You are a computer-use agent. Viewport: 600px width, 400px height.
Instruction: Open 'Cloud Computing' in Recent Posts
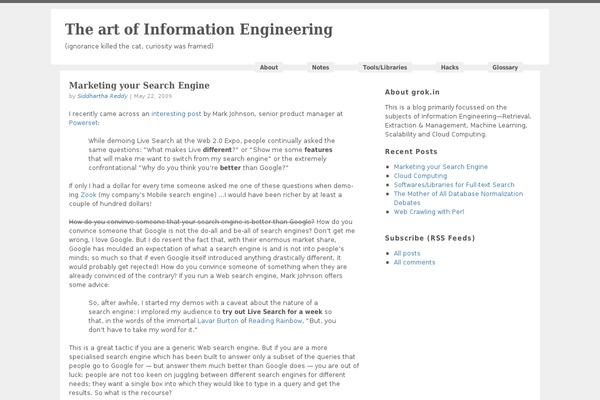click(x=424, y=175)
